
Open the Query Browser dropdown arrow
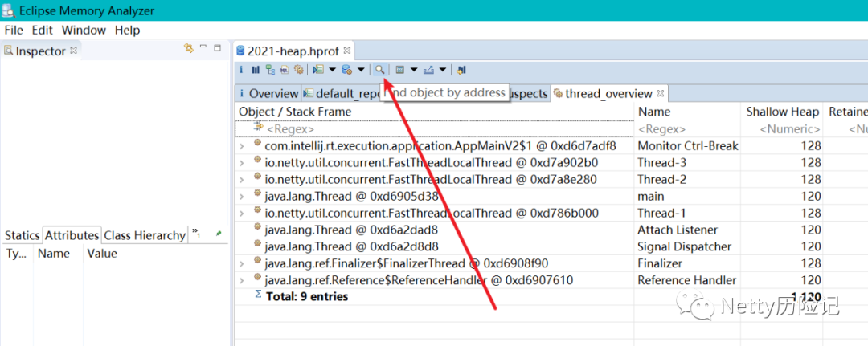361,70
